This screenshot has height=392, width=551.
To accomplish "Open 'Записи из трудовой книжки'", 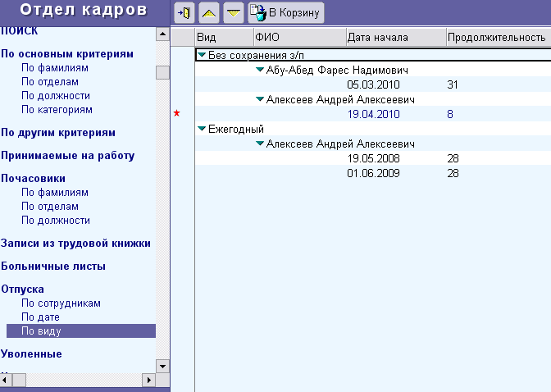I will tap(75, 244).
